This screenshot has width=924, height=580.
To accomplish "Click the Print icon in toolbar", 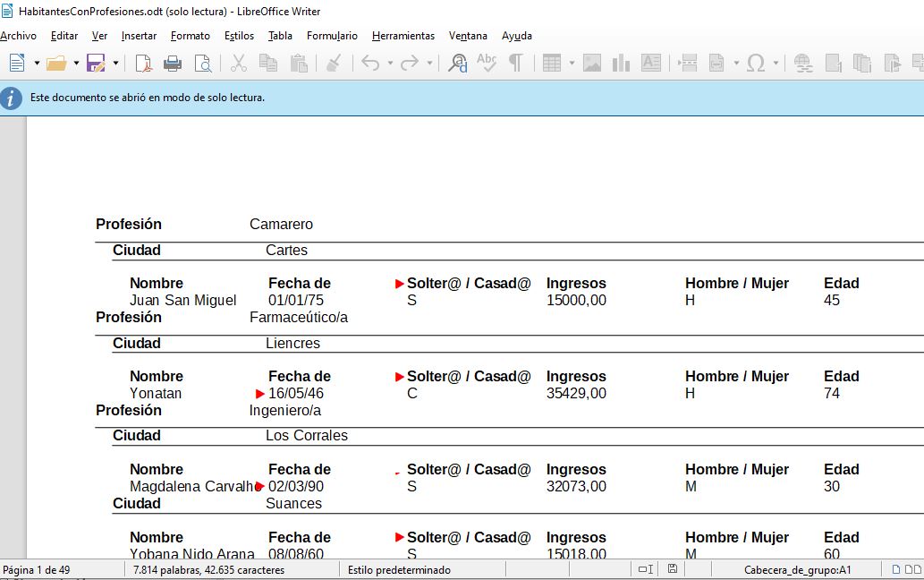I will click(172, 63).
